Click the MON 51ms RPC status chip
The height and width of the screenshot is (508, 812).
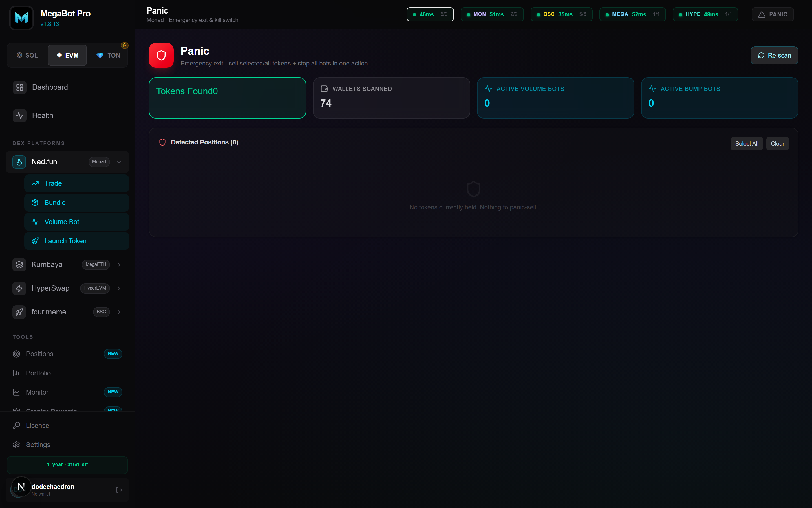(492, 14)
